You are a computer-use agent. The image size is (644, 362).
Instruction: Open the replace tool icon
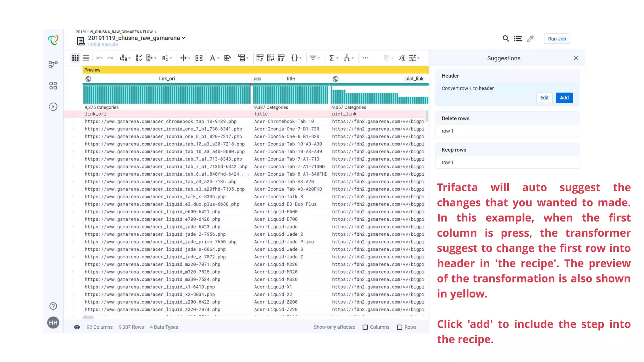pos(125,58)
